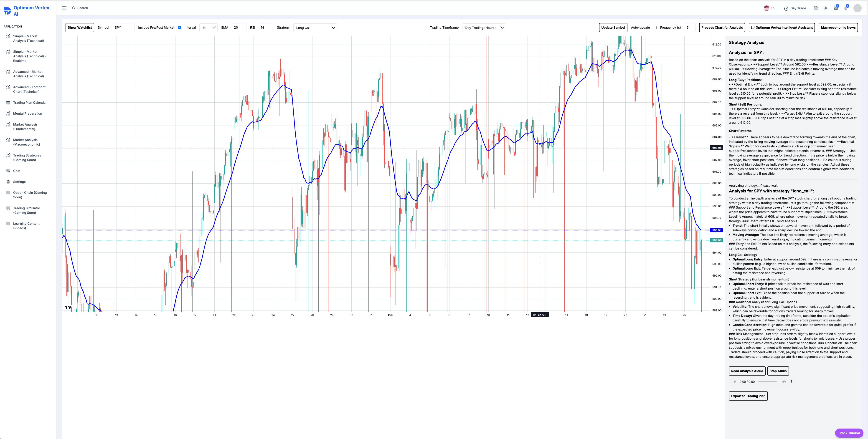This screenshot has width=868, height=439.
Task: Open the messages inbox icon
Action: coord(836,8)
